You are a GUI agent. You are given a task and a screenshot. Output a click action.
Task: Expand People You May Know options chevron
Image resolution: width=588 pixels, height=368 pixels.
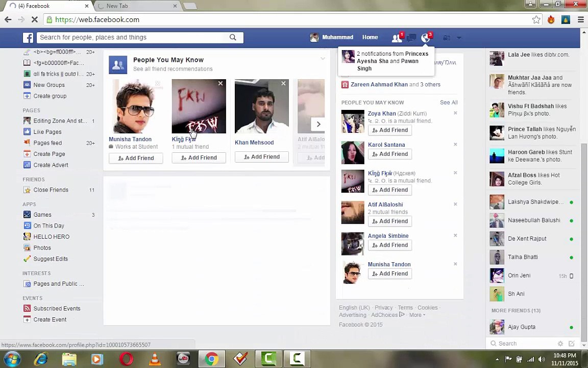(323, 59)
